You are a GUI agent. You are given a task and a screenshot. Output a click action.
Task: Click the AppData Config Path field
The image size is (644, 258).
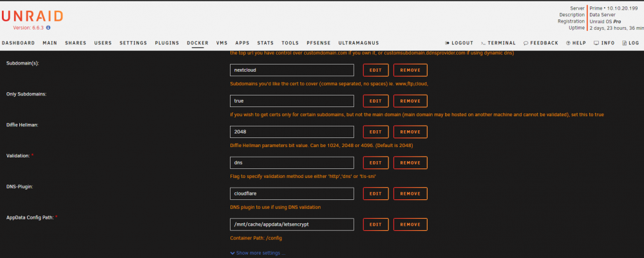click(292, 224)
